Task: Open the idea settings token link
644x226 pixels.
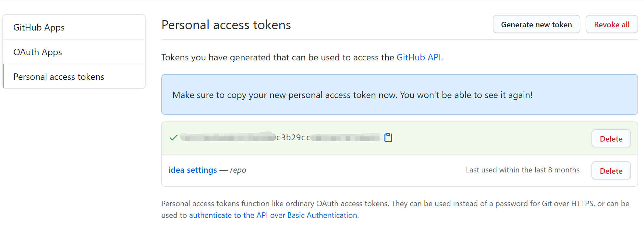Action: coord(193,170)
